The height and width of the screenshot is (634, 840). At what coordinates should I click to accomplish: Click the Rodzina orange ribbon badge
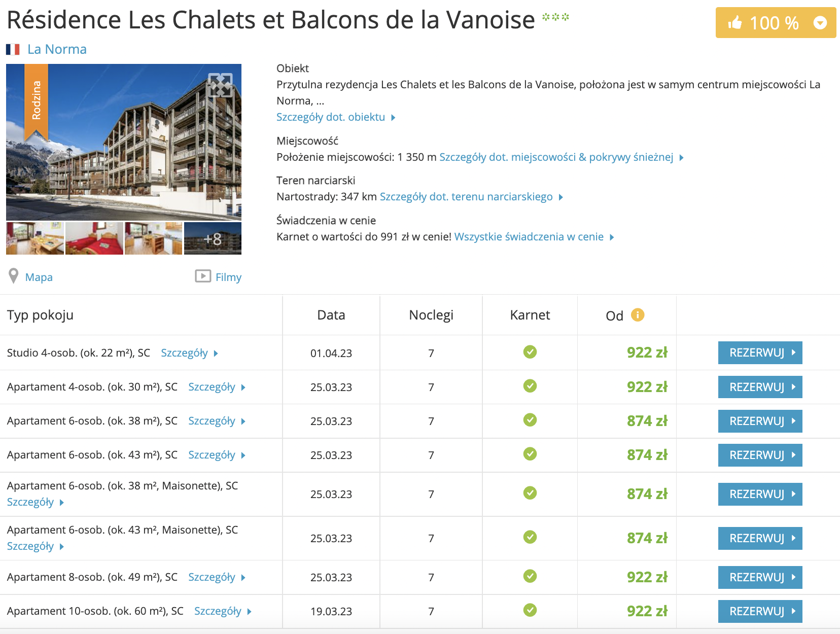click(x=37, y=102)
